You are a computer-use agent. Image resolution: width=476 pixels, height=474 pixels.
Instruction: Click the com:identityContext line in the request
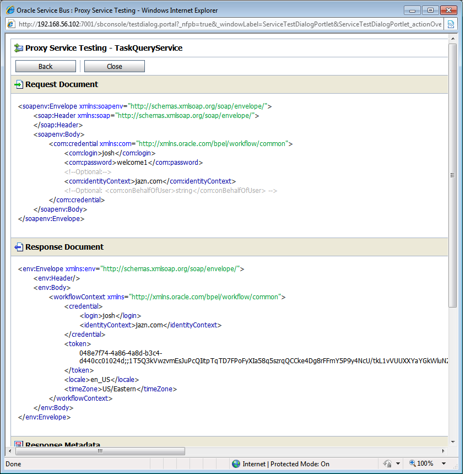point(150,181)
